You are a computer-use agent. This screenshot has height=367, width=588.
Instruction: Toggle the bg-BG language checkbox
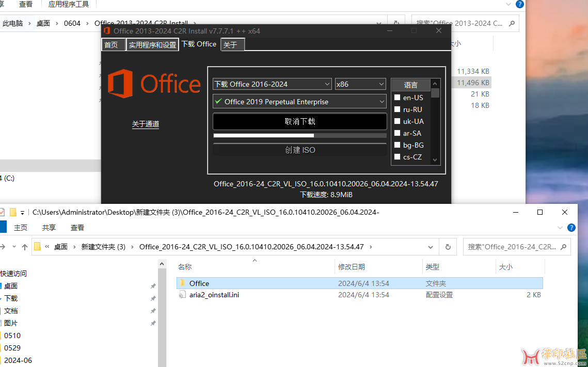tap(397, 145)
